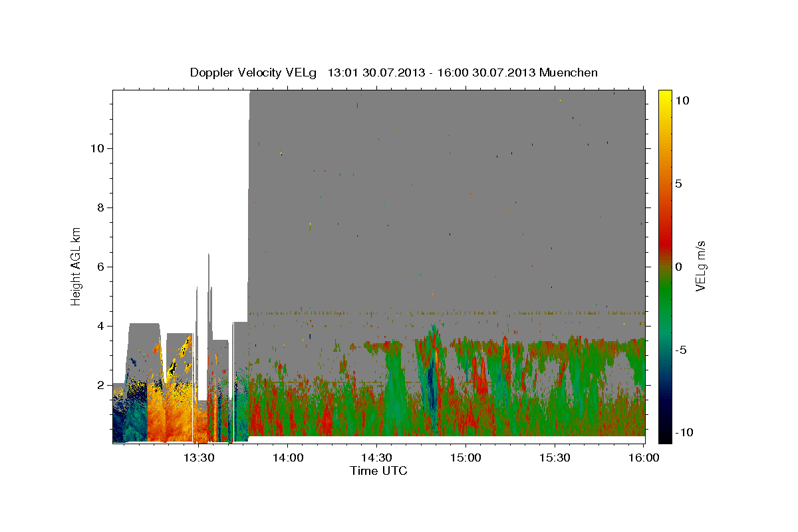Click the colorbar tick label -10
This screenshot has width=798, height=532.
pos(684,433)
